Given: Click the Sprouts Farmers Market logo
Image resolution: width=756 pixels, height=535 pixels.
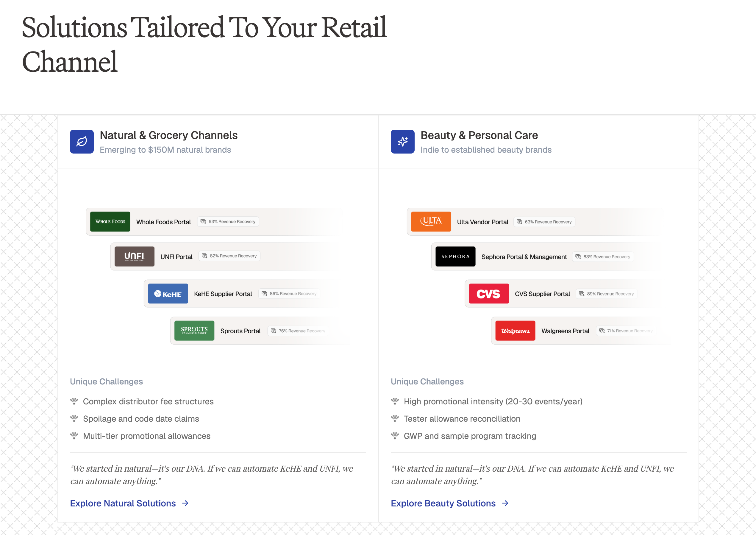Looking at the screenshot, I should pos(194,330).
